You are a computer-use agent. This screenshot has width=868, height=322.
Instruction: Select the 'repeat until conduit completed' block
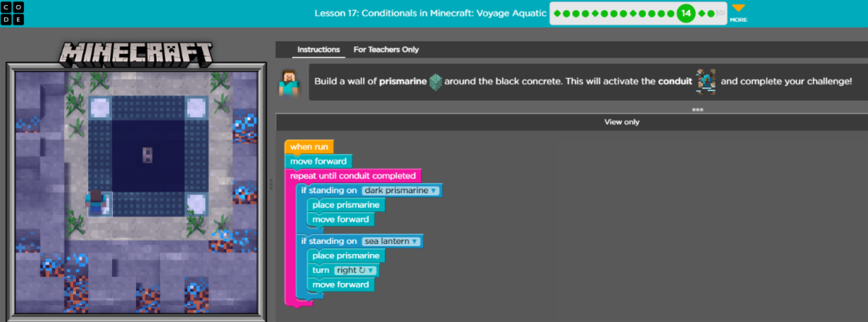click(352, 175)
